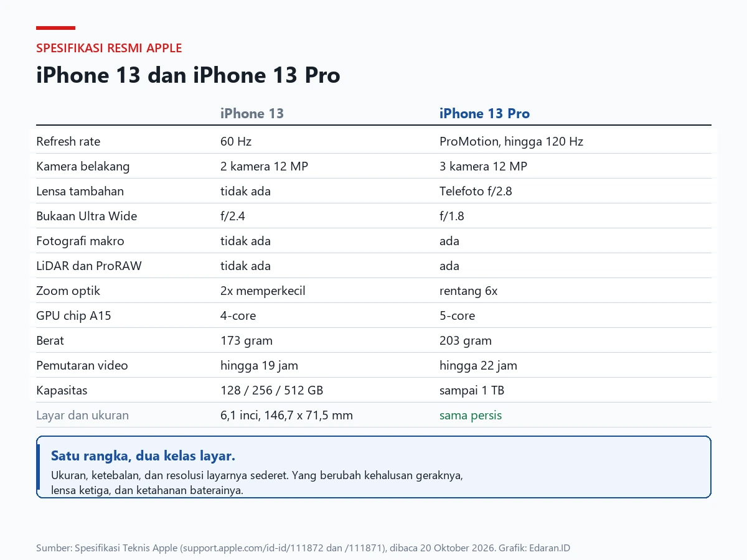The height and width of the screenshot is (560, 747).
Task: Click the "Sumber: Spesifikasi Teknis Apple" footnote
Action: pos(303,548)
